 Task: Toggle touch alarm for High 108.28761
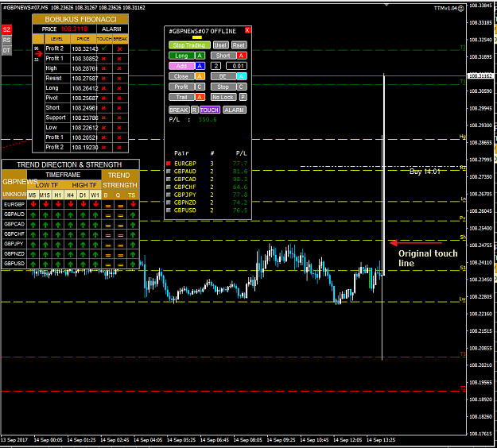coord(104,68)
